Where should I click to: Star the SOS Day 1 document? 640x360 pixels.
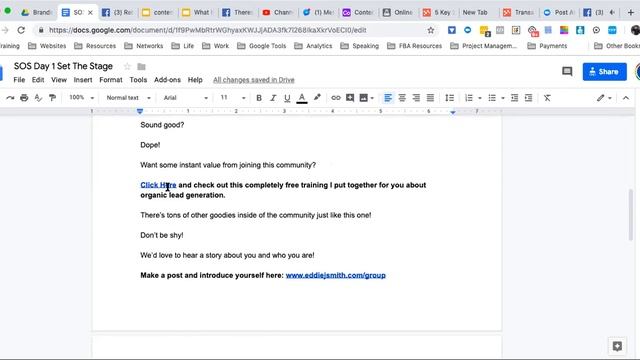(x=127, y=67)
